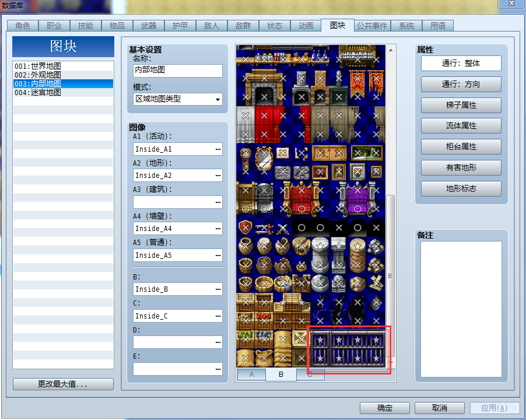This screenshot has height=420, width=526.
Task: Open the Inside_C image selector button
Action: pyautogui.click(x=218, y=316)
